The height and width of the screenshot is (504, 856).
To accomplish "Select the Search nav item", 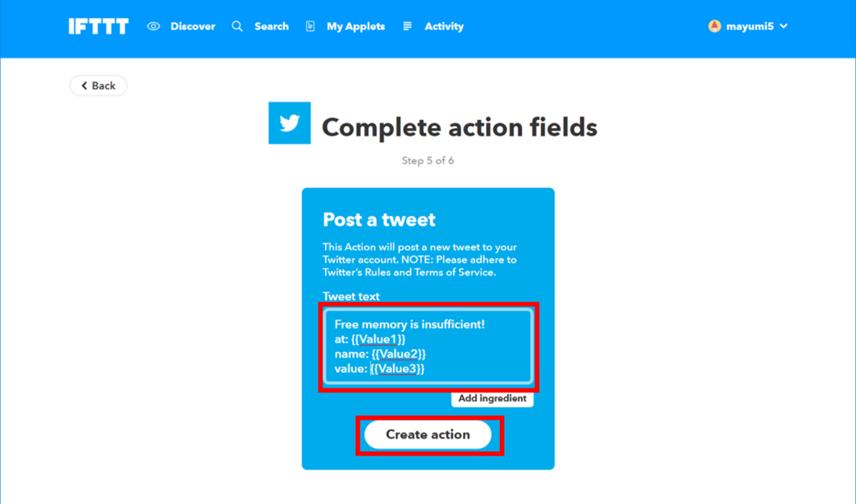I will tap(272, 26).
